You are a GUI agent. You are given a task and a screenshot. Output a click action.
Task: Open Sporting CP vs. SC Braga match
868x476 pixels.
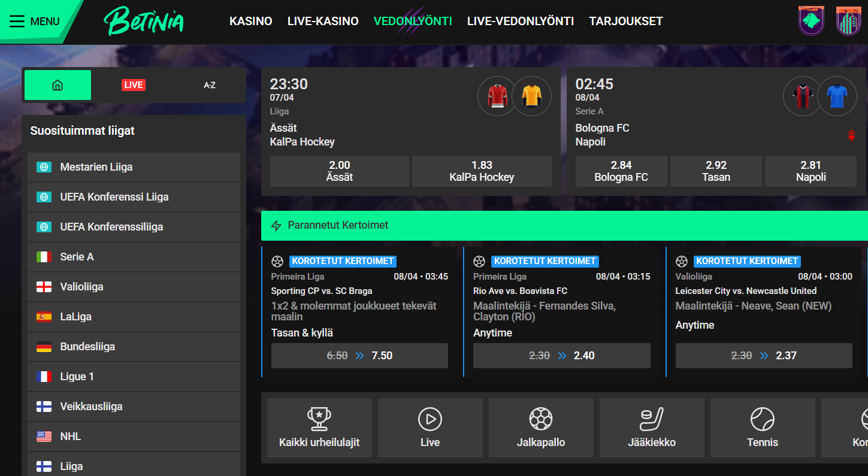pos(322,291)
